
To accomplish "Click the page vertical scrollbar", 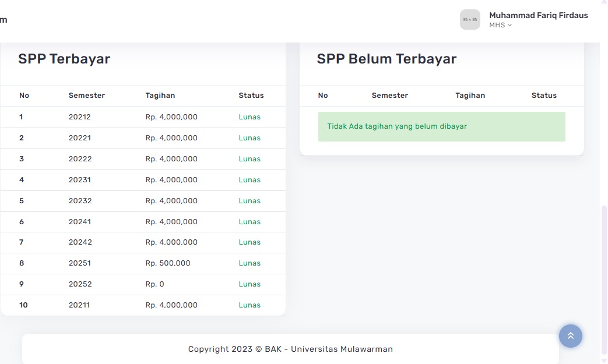I will point(604,280).
